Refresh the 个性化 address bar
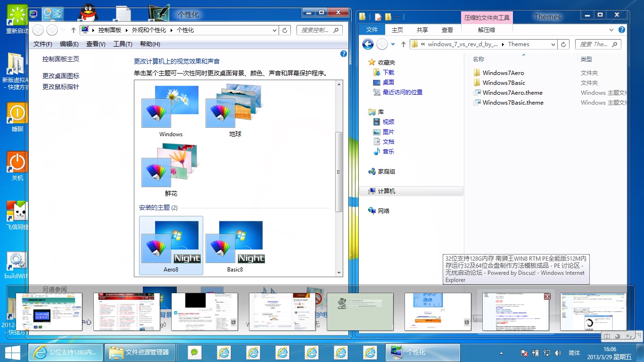 pos(285,30)
